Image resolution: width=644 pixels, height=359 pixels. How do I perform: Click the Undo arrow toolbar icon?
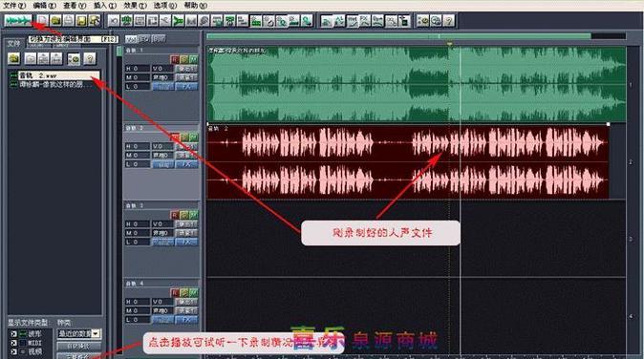[114, 20]
